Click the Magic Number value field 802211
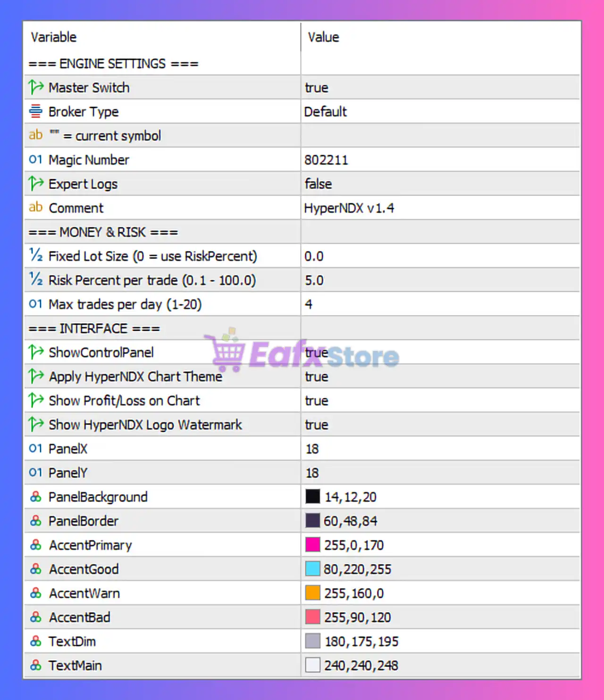604x700 pixels. click(327, 159)
